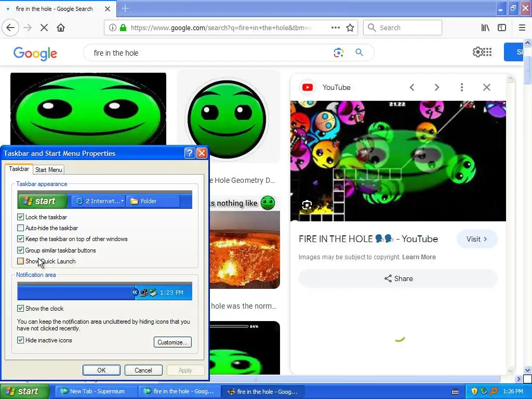The image size is (532, 399).
Task: Open the Library icon in browser toolbar
Action: coord(485,28)
